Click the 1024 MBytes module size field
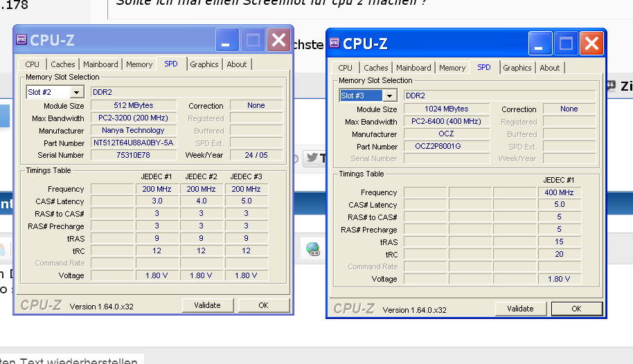The width and height of the screenshot is (633, 364). pyautogui.click(x=447, y=109)
